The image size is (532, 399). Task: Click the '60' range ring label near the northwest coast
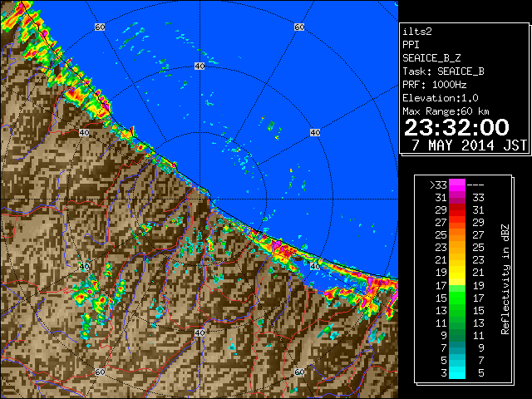(x=100, y=27)
